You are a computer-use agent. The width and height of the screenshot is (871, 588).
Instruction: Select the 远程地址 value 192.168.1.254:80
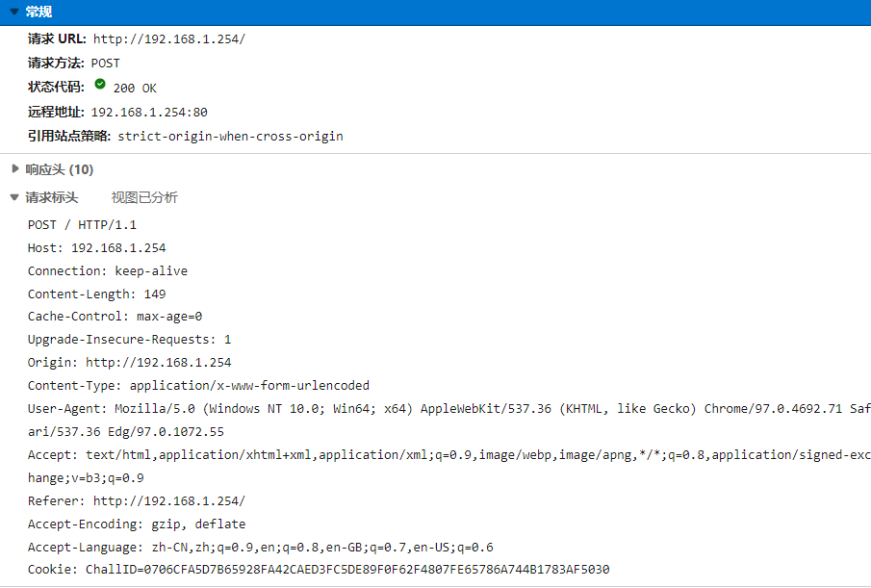tap(149, 112)
